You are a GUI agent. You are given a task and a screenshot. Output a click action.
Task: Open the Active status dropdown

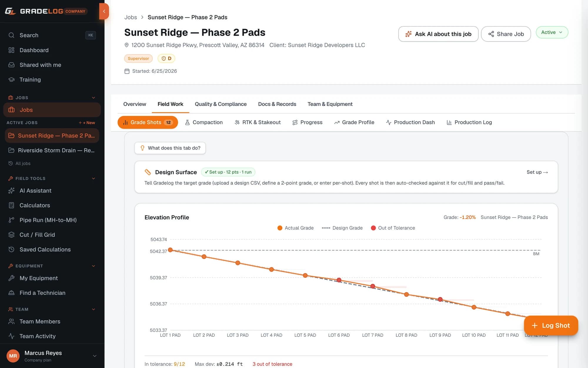tap(552, 32)
